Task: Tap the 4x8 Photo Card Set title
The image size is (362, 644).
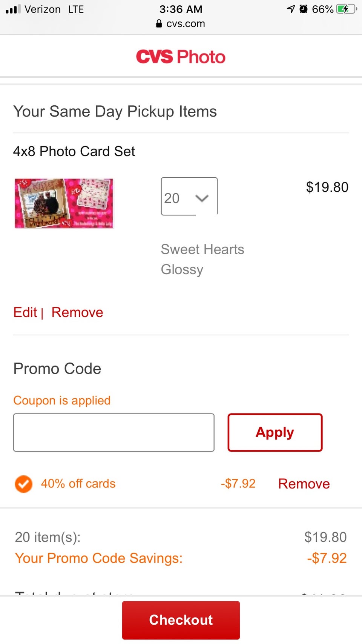Action: pos(74,151)
